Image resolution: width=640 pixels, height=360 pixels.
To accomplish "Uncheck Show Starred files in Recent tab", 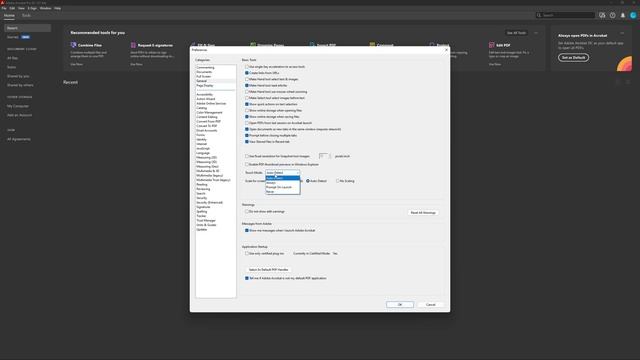I will pos(247,142).
